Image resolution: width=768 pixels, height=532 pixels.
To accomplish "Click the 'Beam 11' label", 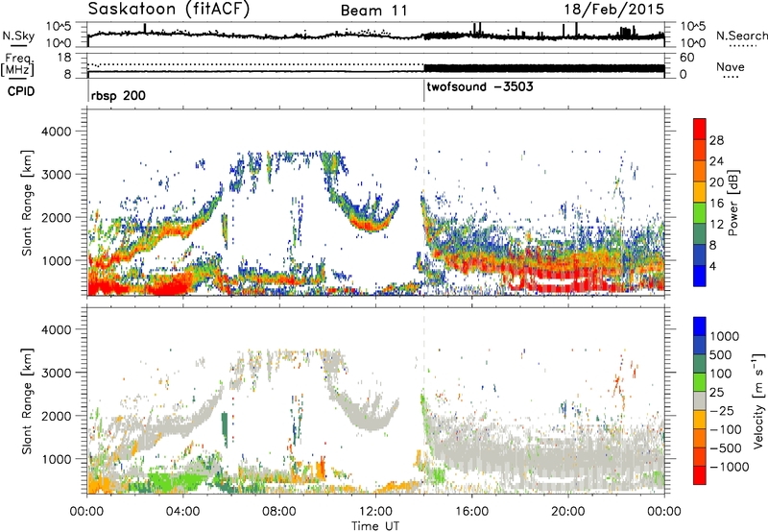I will [374, 11].
